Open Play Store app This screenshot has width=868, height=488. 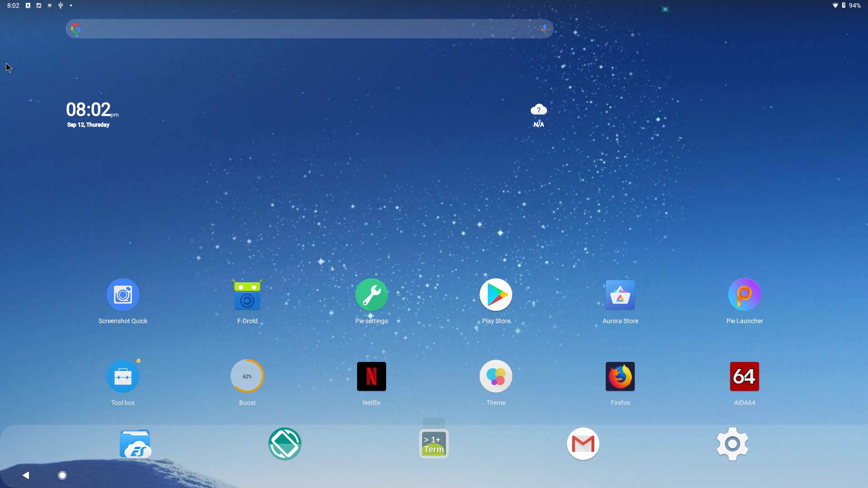point(495,294)
